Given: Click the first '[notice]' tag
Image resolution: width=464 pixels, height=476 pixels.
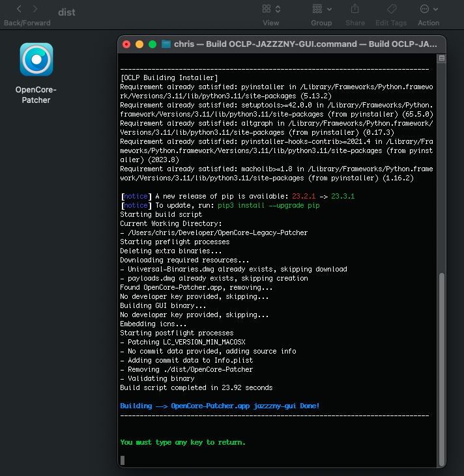Looking at the screenshot, I should click(136, 197).
